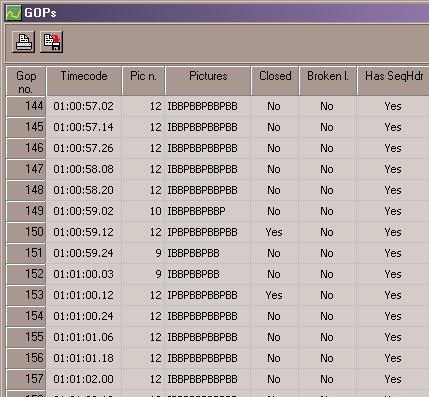
Task: Click timecode 01:00:59.12
Action: [x=83, y=232]
